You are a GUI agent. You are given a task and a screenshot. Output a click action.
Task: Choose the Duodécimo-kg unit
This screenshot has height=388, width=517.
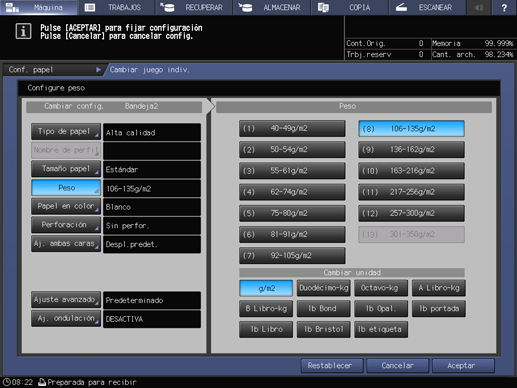(323, 288)
